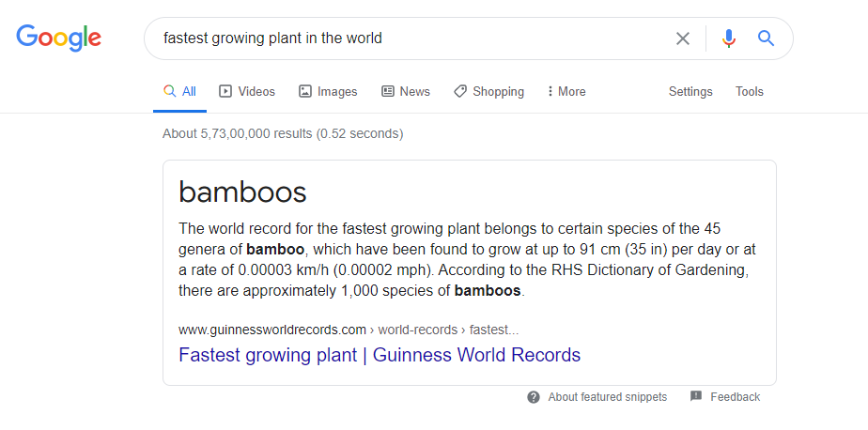Image resolution: width=868 pixels, height=430 pixels.
Task: Click the bamboos snippet heading
Action: [x=242, y=192]
